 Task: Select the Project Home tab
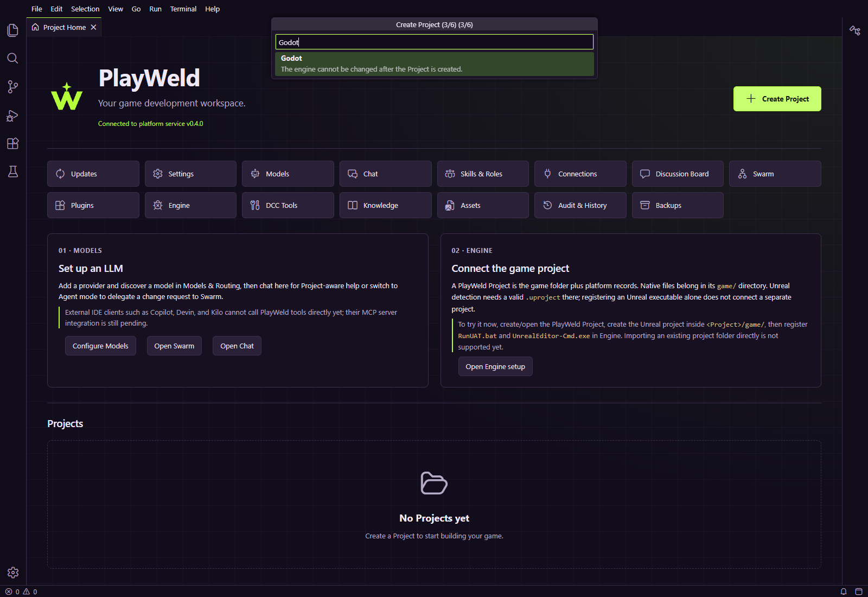(x=64, y=27)
